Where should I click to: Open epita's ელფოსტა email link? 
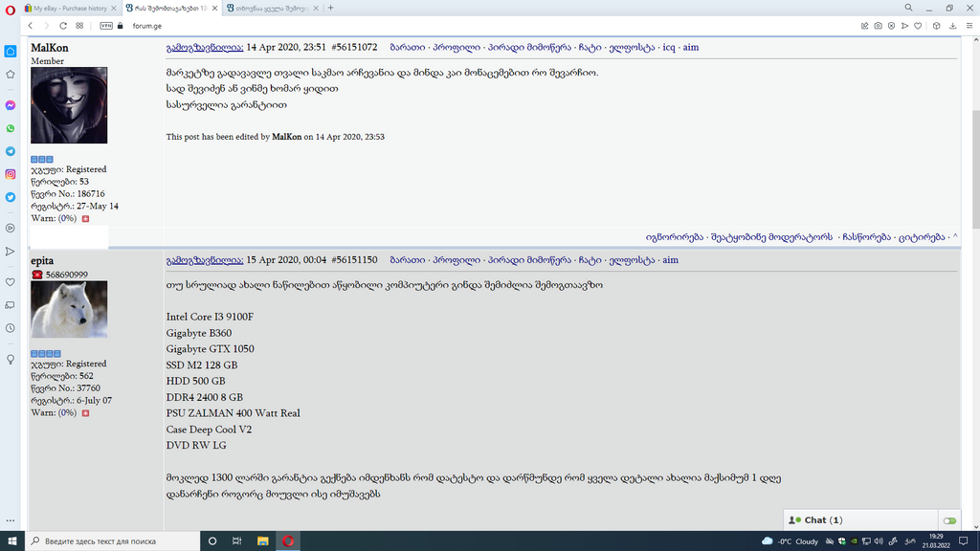click(632, 260)
